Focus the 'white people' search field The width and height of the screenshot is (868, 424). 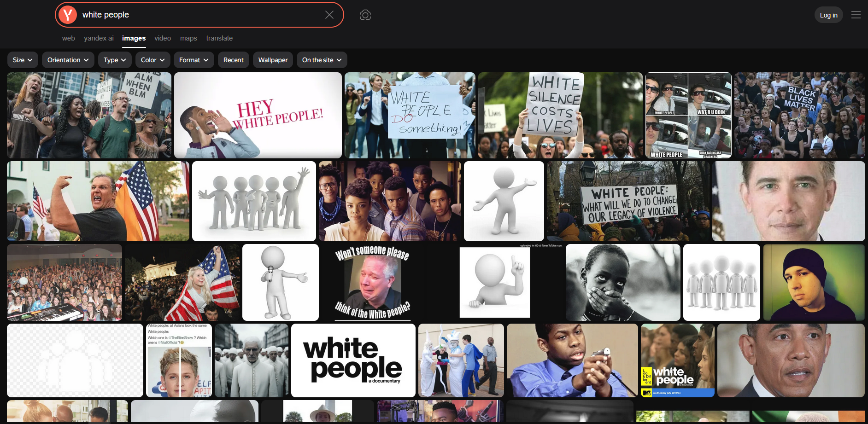[x=200, y=15]
